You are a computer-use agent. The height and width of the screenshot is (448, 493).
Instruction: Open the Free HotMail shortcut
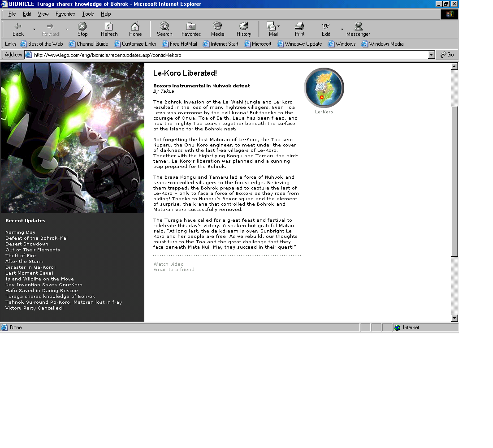point(180,44)
